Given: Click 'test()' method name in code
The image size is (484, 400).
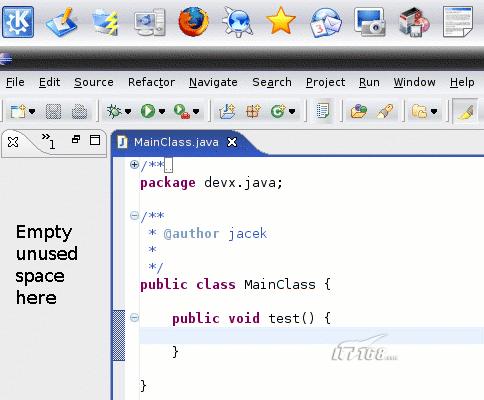Looking at the screenshot, I should [291, 318].
